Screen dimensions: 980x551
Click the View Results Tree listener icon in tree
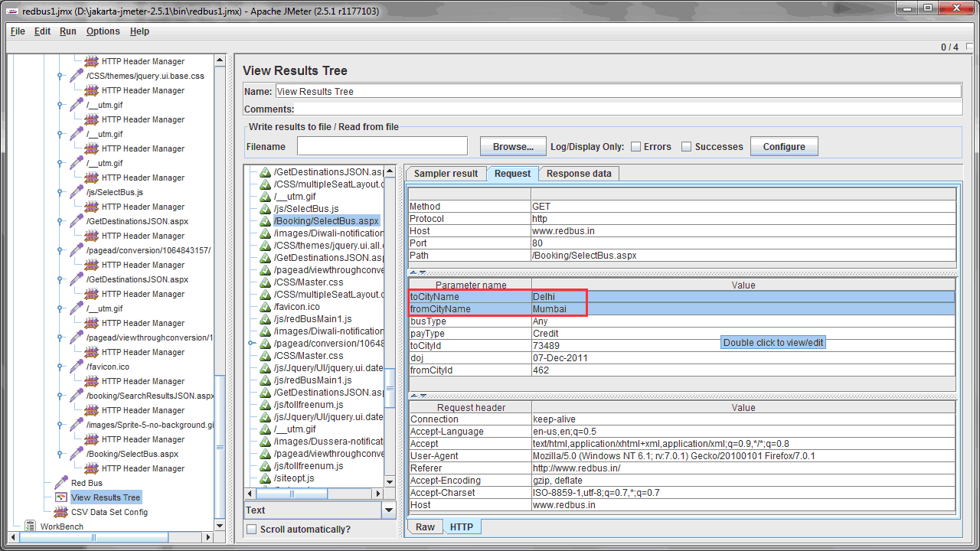coord(60,497)
